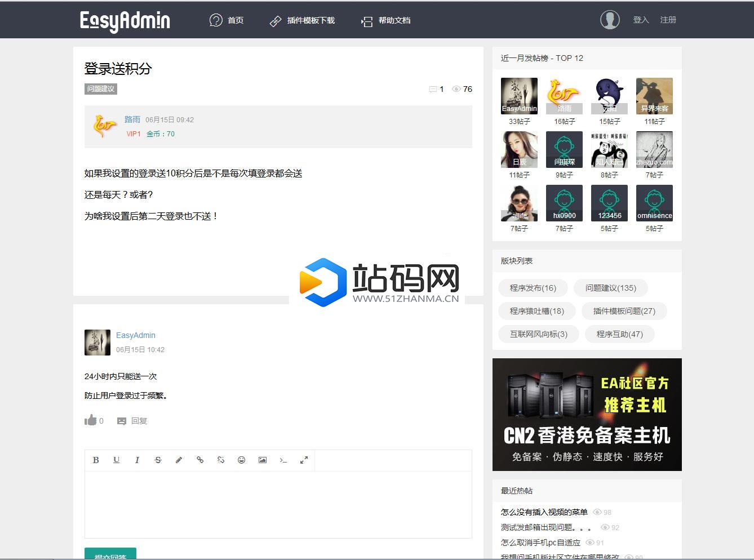Click the comment count icon
This screenshot has height=560, width=754.
coord(433,89)
